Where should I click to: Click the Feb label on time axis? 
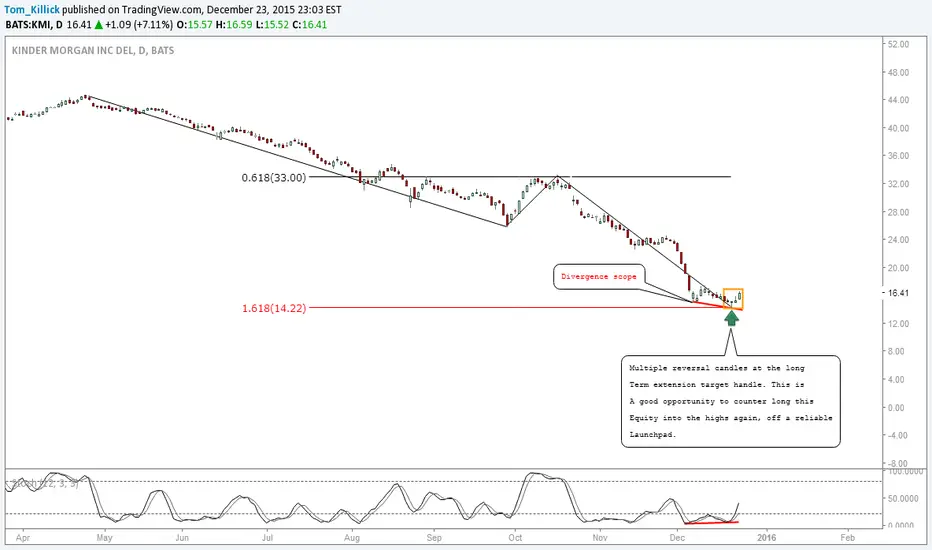(847, 538)
